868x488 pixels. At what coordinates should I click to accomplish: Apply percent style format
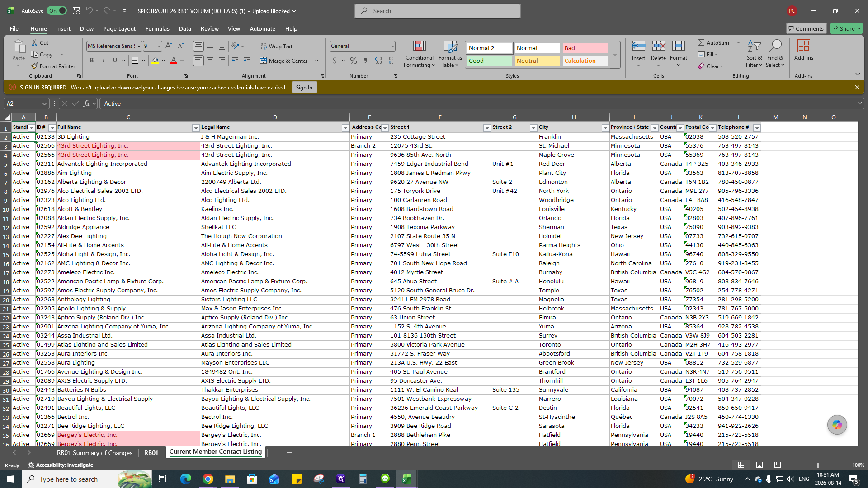click(354, 61)
